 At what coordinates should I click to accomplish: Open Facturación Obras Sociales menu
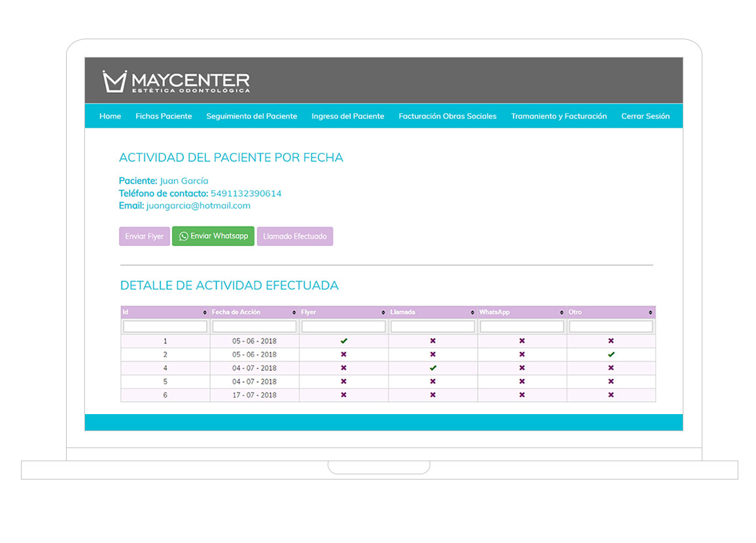447,116
